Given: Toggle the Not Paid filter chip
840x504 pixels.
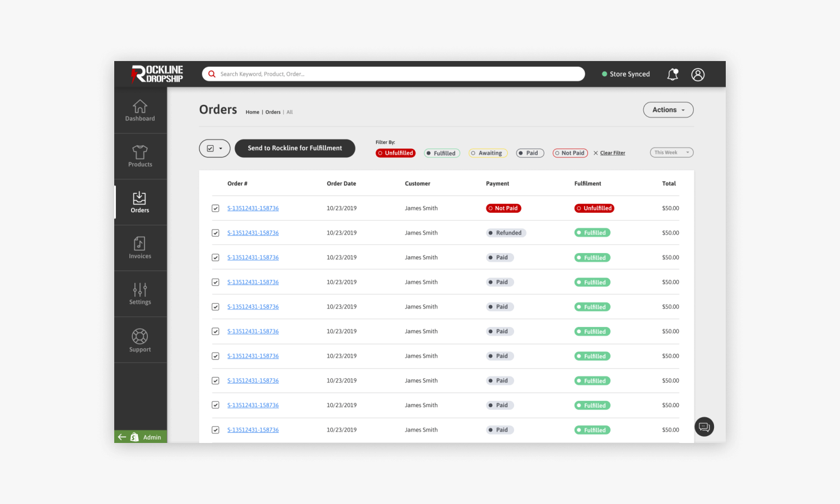Looking at the screenshot, I should click(x=570, y=153).
